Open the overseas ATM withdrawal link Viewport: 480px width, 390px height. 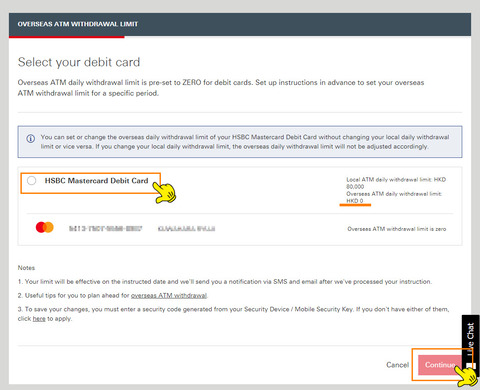click(169, 296)
